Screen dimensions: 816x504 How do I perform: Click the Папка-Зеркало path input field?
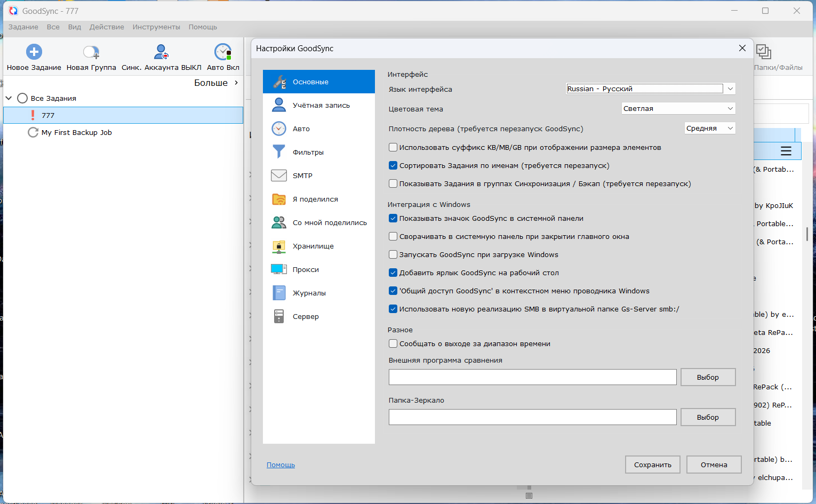[x=532, y=417]
